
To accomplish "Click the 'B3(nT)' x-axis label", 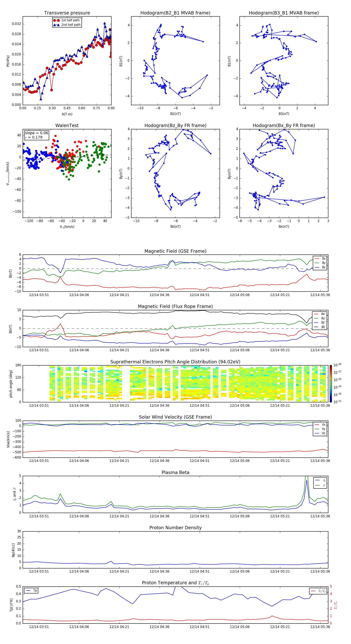I will tap(284, 114).
